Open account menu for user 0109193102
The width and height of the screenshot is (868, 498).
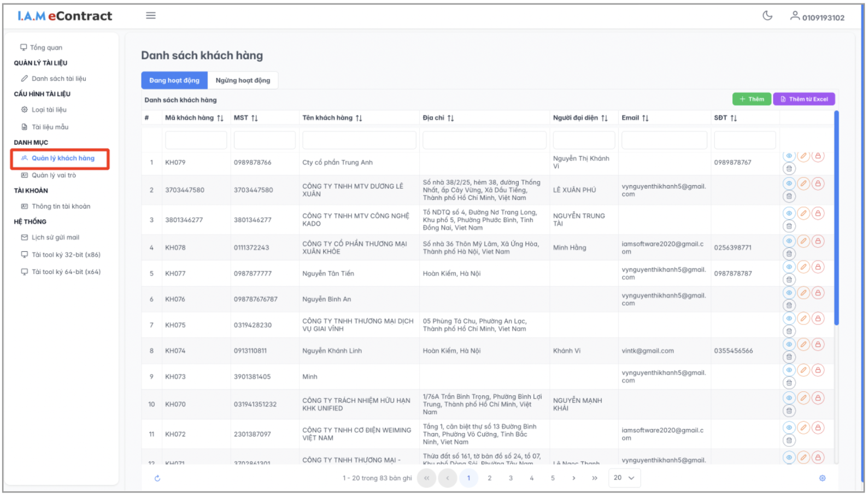coord(817,17)
